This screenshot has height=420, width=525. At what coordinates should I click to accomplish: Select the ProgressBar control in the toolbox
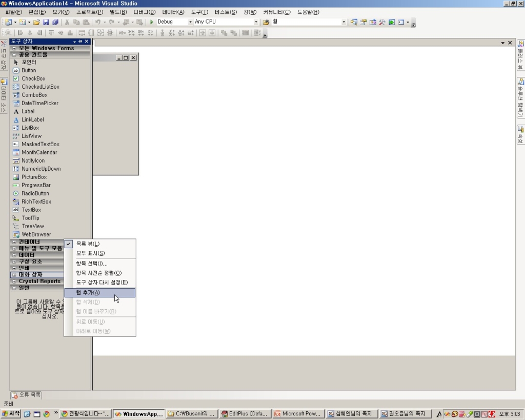[x=51, y=185]
